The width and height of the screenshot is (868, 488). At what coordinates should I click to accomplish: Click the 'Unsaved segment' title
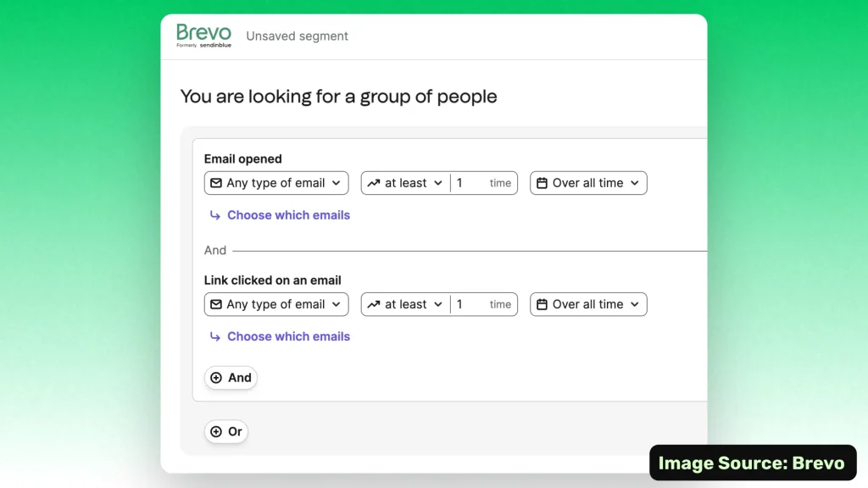[298, 36]
